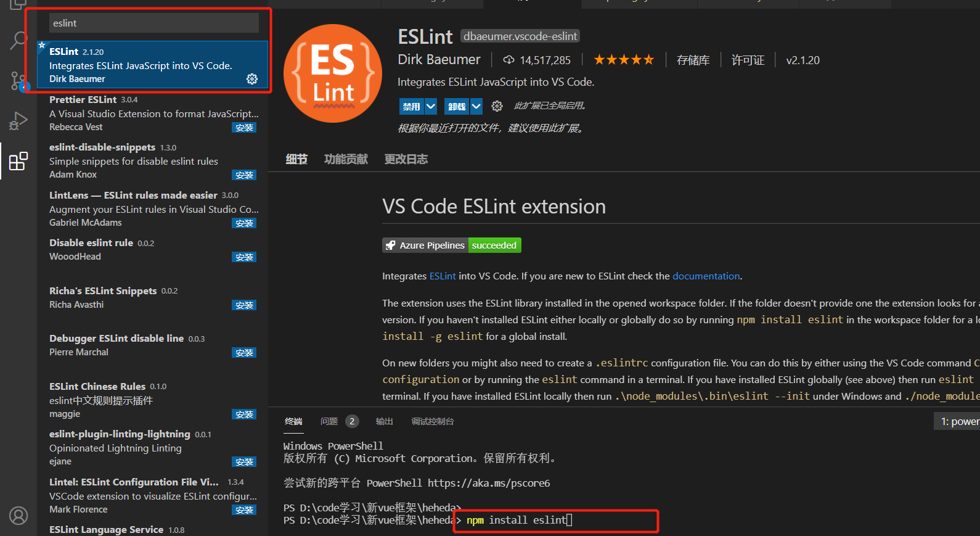Open the Search view in activity bar
The width and height of the screenshot is (980, 536).
pos(18,41)
